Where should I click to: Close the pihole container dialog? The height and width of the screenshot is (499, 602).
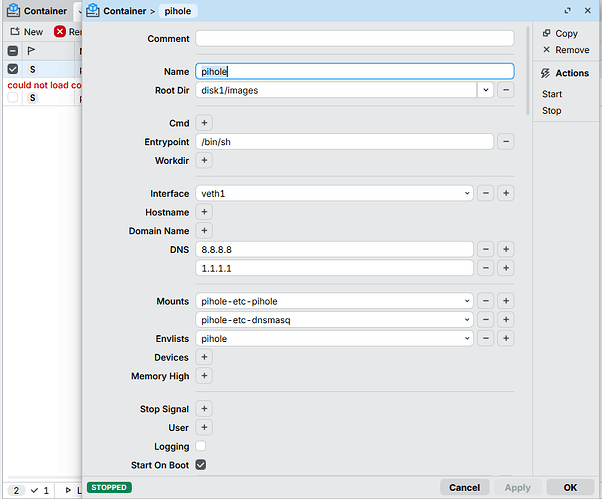(x=587, y=11)
